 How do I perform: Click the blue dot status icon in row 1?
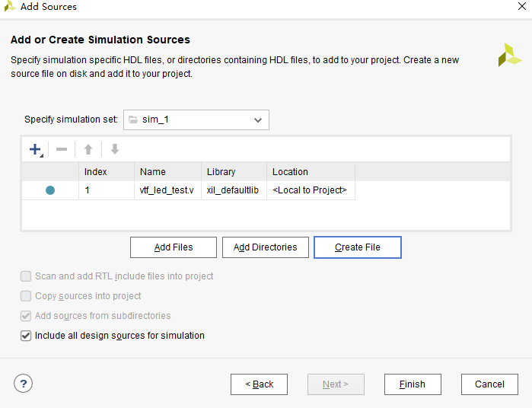click(50, 190)
